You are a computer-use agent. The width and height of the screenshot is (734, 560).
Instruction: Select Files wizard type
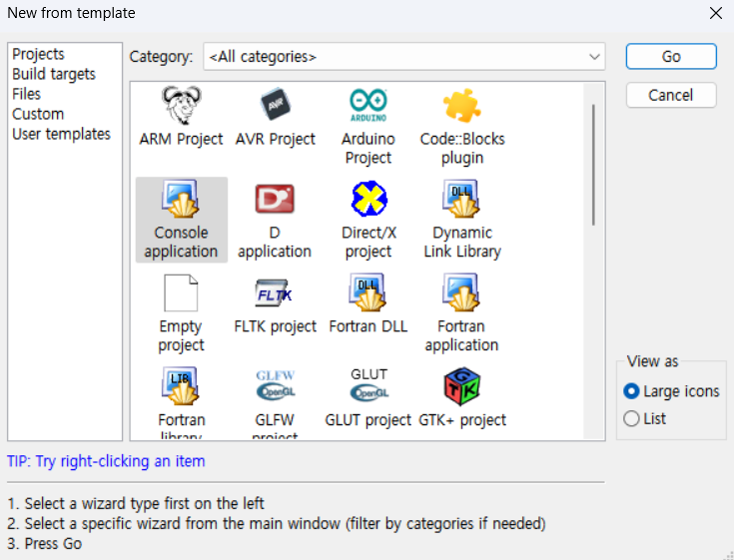[x=27, y=94]
